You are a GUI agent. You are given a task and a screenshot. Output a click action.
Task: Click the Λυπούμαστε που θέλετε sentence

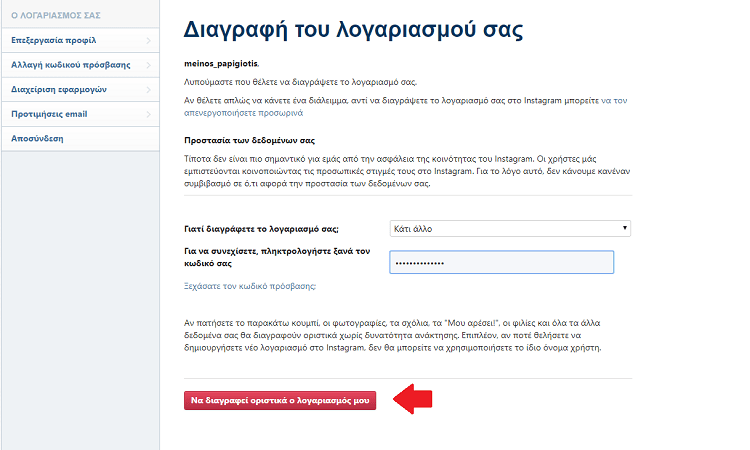point(300,82)
